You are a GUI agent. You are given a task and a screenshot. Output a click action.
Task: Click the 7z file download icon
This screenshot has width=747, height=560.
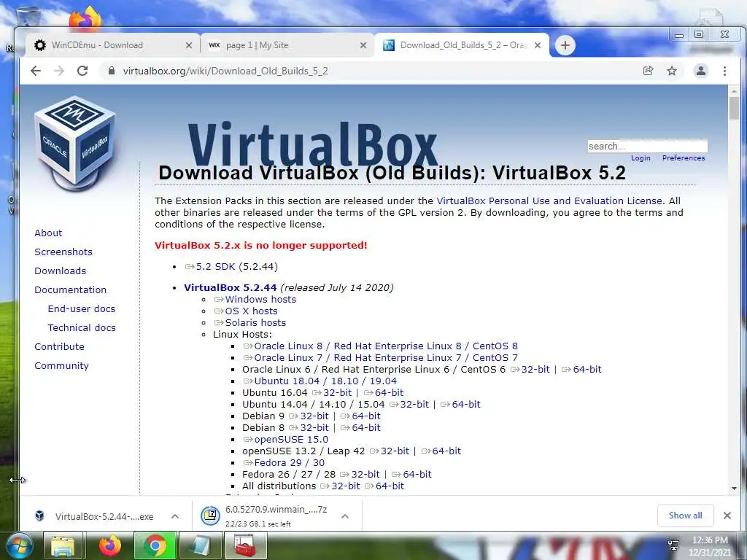click(x=210, y=516)
